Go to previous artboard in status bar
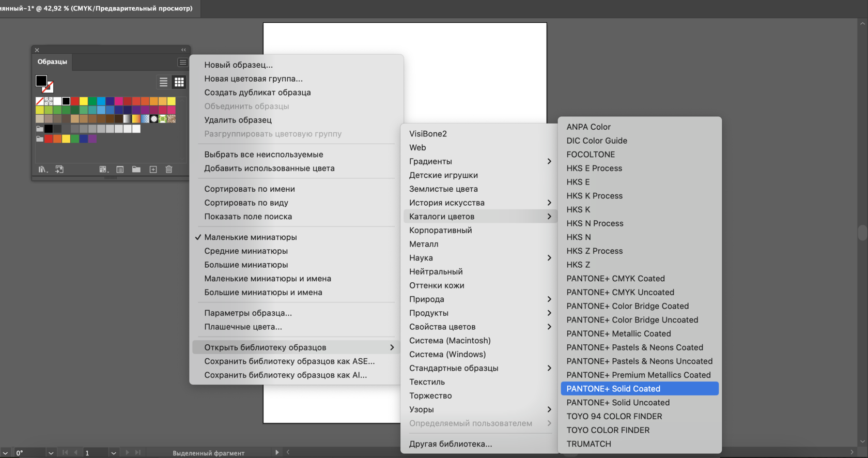868x458 pixels. pyautogui.click(x=76, y=452)
